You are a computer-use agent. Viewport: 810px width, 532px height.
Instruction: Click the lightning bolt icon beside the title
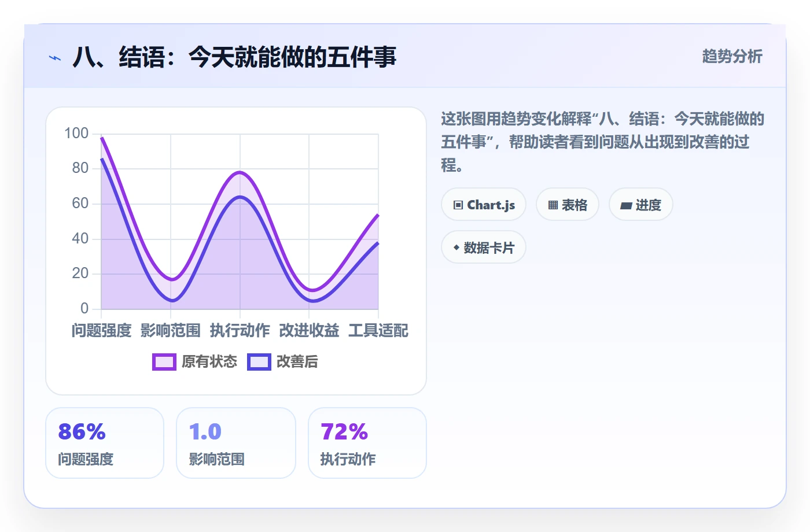55,58
